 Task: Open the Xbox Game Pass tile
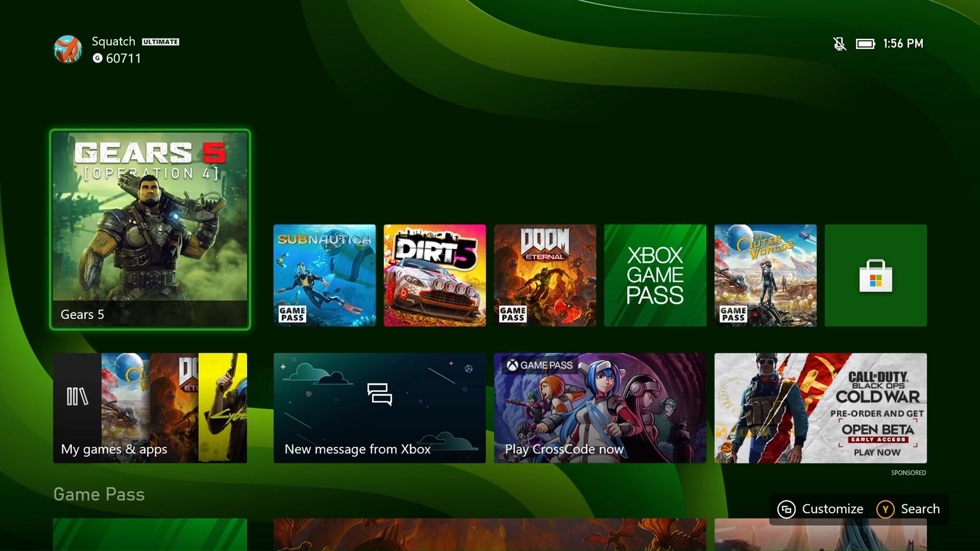coord(655,275)
